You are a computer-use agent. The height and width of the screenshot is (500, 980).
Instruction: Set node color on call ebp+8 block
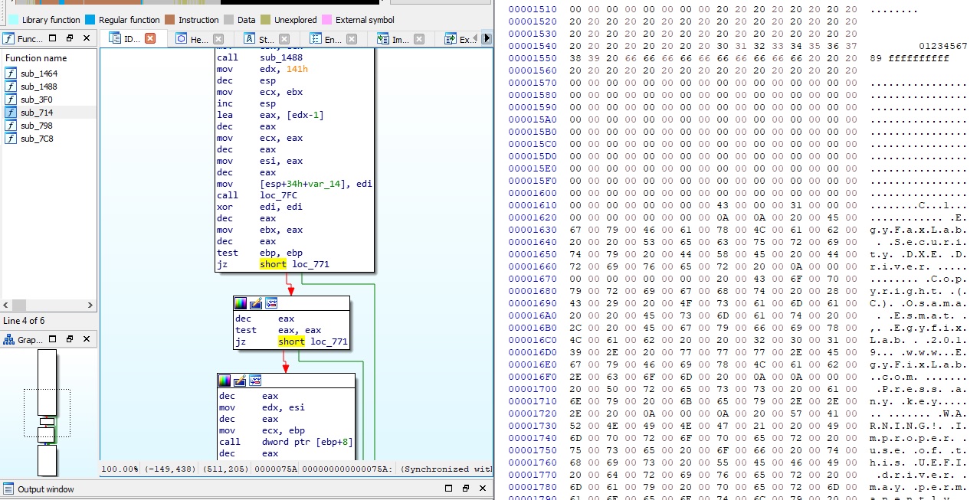pyautogui.click(x=225, y=381)
